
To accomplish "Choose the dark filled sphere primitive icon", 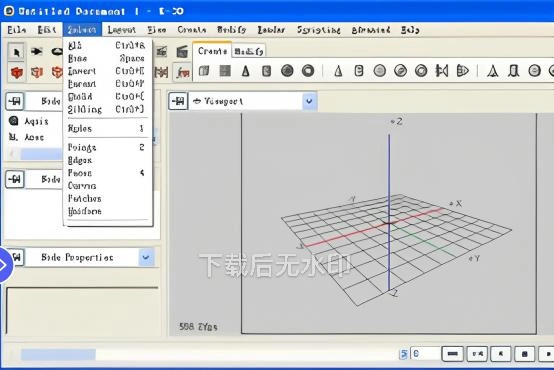I will [x=287, y=71].
